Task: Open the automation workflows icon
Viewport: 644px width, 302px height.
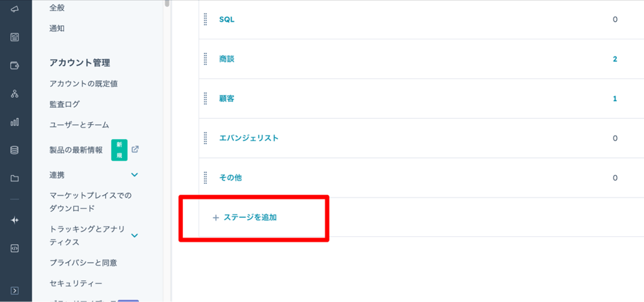Action: click(x=15, y=94)
